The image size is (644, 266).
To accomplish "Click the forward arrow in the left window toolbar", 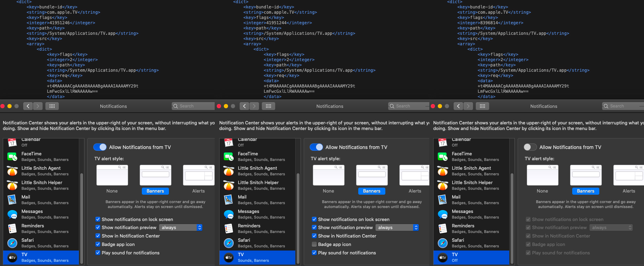I will 38,106.
